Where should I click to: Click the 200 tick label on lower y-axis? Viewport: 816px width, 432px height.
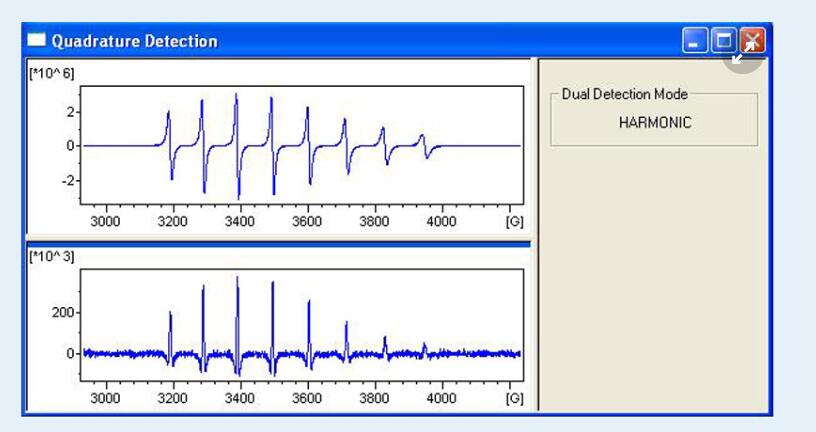[64, 313]
